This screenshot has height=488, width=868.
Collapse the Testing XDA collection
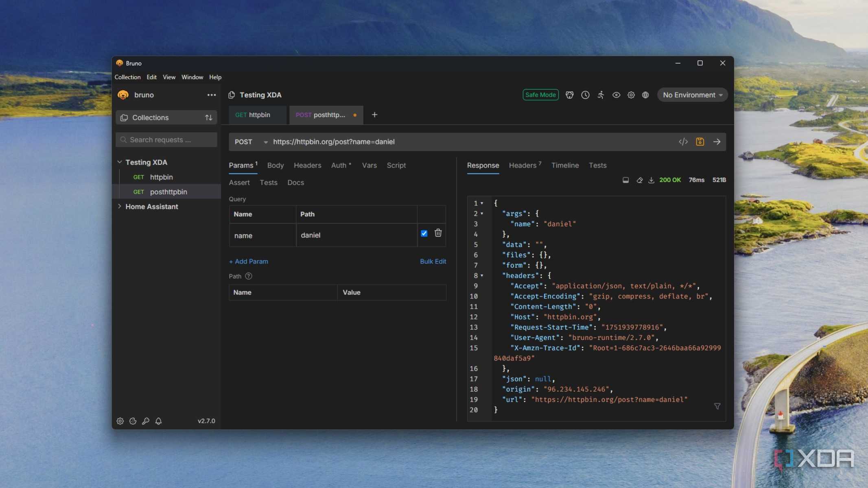(120, 162)
